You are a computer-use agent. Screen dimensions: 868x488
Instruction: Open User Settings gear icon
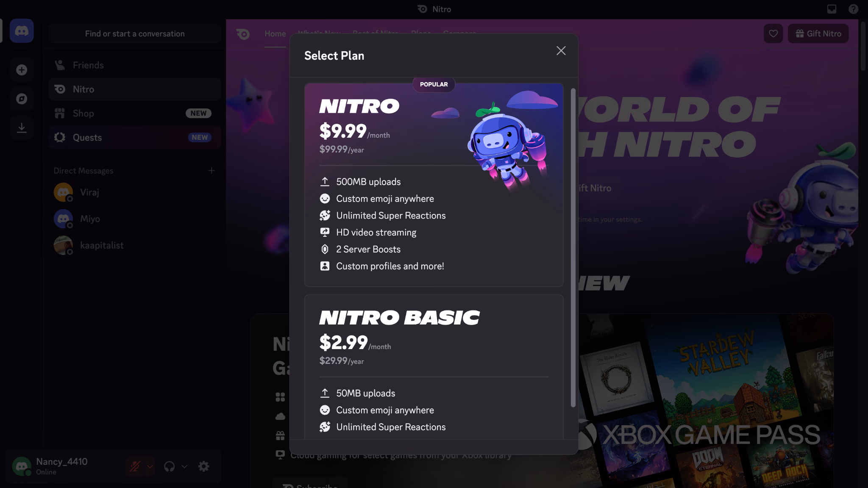pos(204,467)
